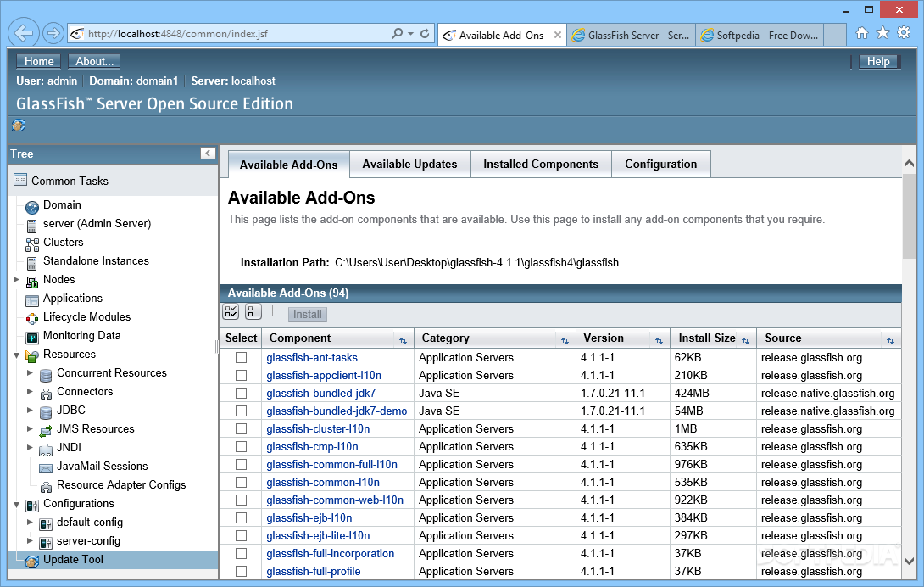The image size is (924, 587).
Task: Open the Help button
Action: (878, 61)
